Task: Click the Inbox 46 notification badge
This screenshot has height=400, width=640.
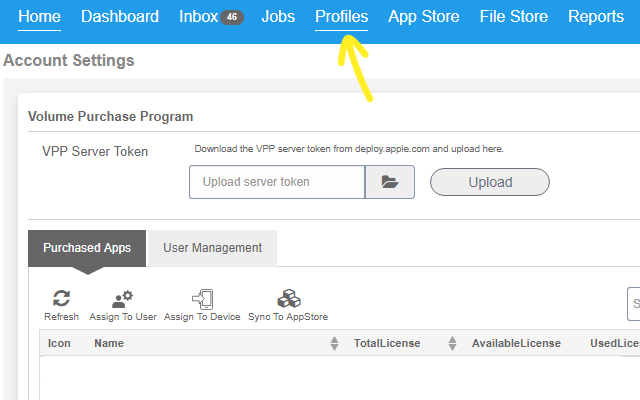Action: [232, 17]
